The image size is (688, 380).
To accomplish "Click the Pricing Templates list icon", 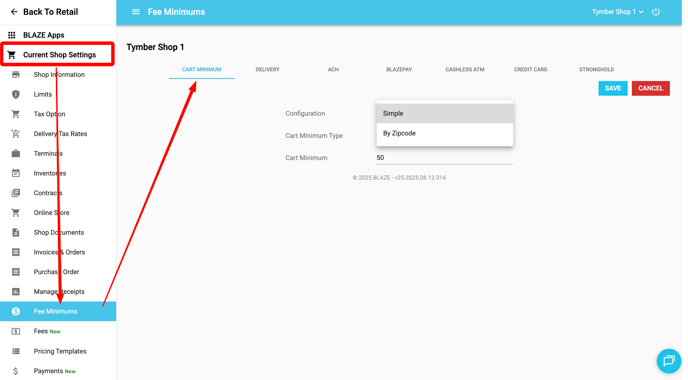I will click(x=16, y=351).
